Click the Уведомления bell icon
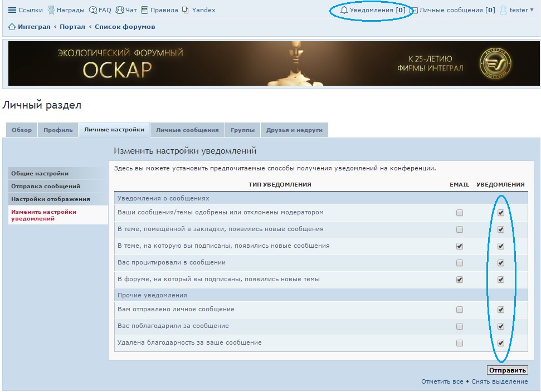 [344, 10]
